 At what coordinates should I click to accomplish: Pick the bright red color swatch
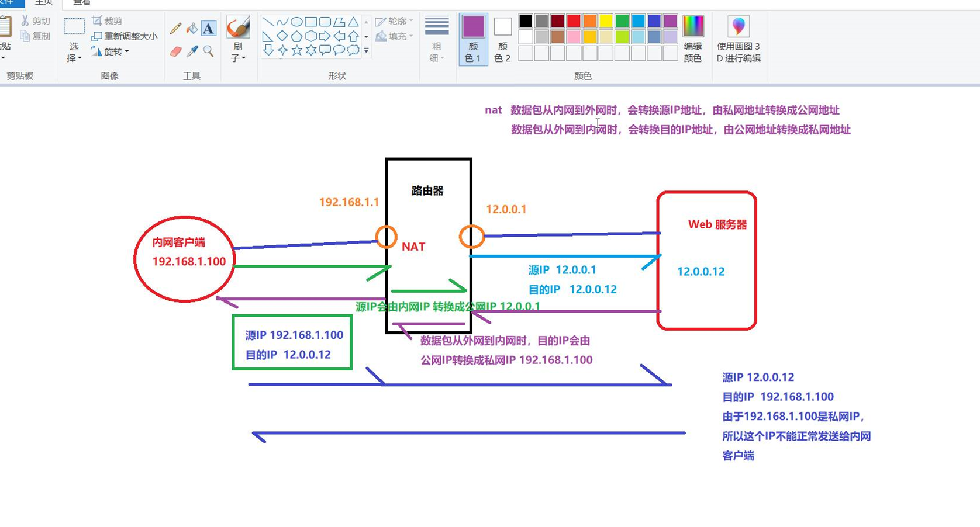click(x=574, y=21)
